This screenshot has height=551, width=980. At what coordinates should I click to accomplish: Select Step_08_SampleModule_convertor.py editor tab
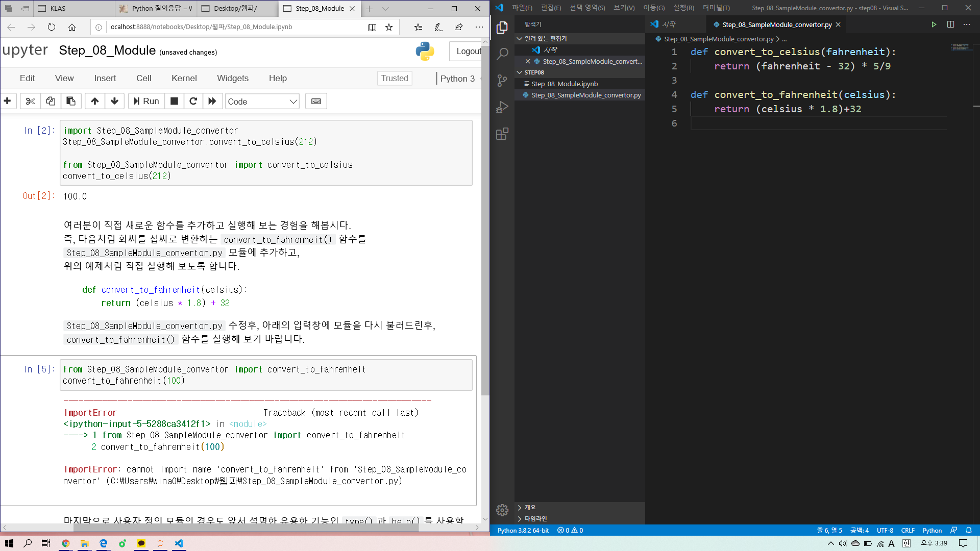tap(776, 24)
